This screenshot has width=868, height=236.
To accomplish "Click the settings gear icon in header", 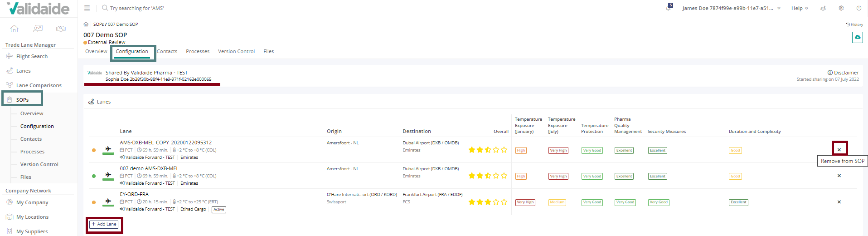I will coord(841,8).
